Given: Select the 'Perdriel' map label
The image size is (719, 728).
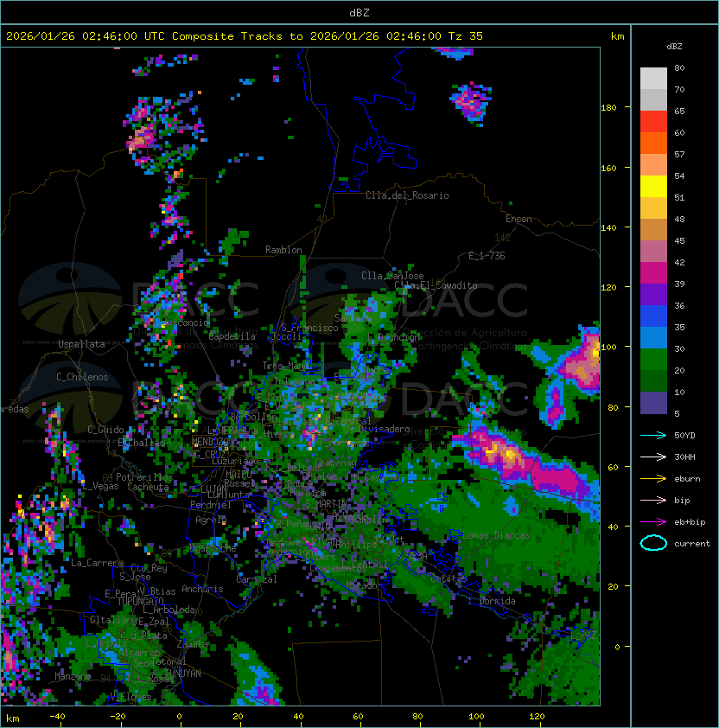Looking at the screenshot, I should coord(211,505).
